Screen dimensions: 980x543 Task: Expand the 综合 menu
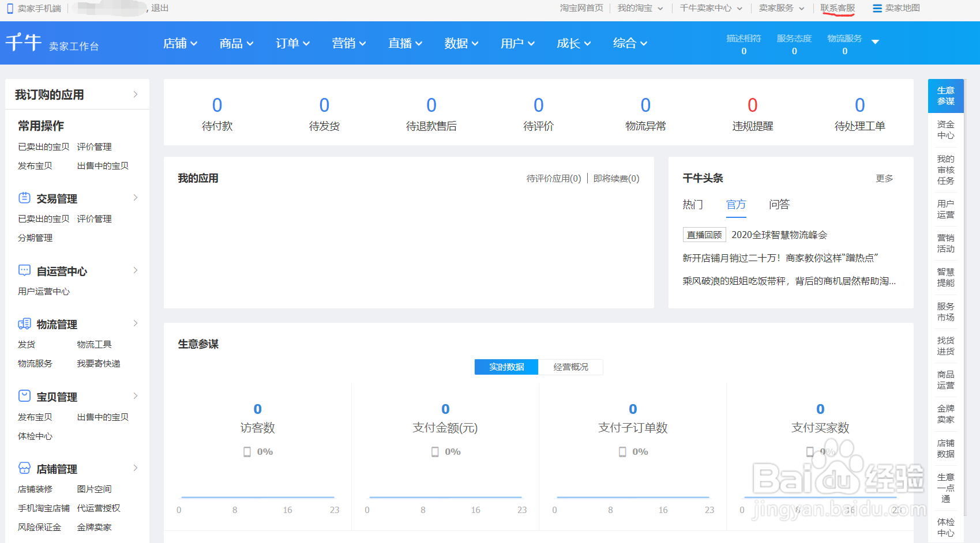630,43
